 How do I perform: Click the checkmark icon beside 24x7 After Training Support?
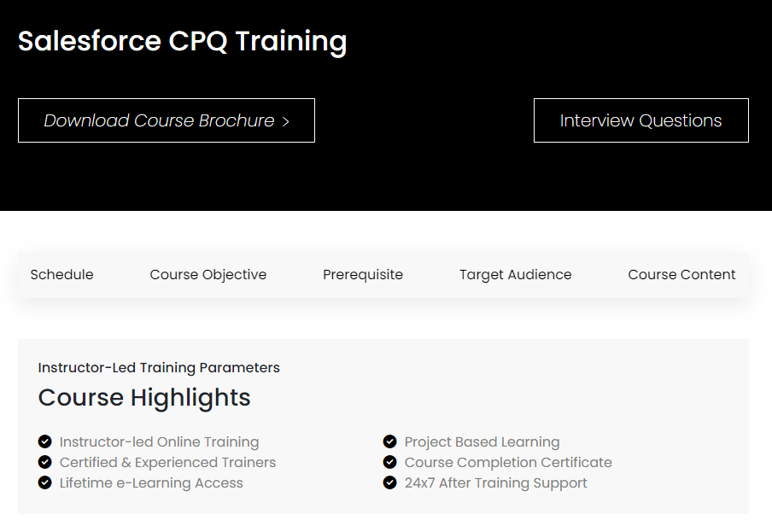point(389,482)
